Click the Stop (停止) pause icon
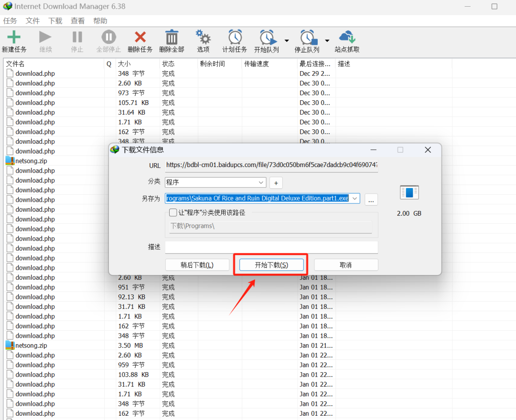 (x=77, y=37)
